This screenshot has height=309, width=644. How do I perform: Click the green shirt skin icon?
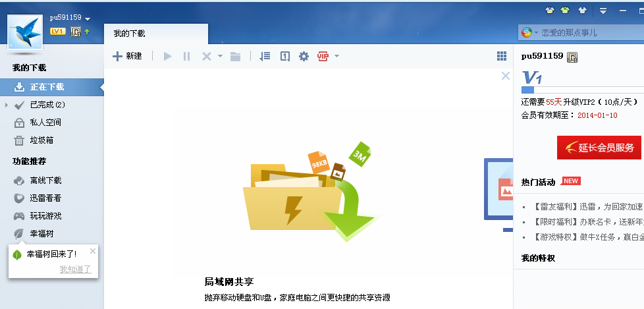(x=565, y=11)
